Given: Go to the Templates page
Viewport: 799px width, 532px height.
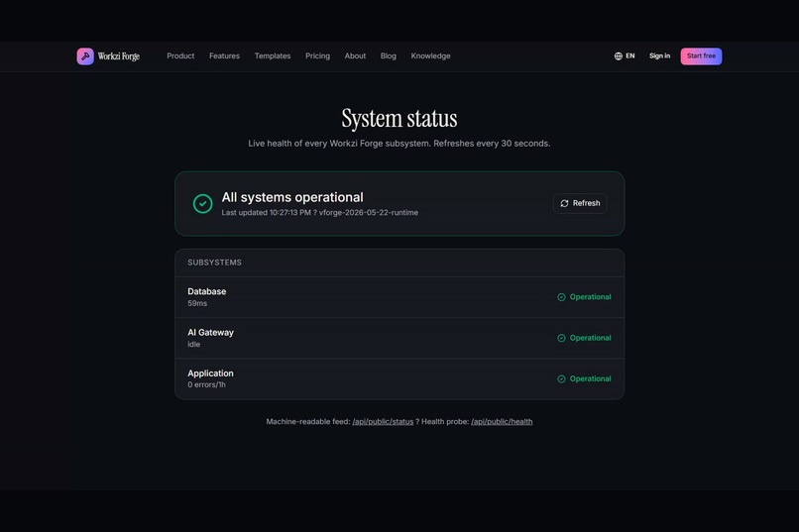Looking at the screenshot, I should (x=273, y=56).
